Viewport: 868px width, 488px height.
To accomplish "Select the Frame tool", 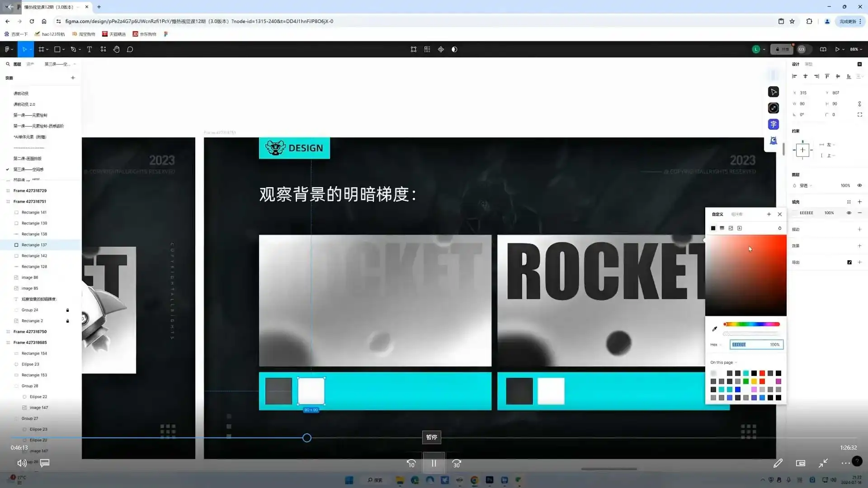I will [41, 49].
